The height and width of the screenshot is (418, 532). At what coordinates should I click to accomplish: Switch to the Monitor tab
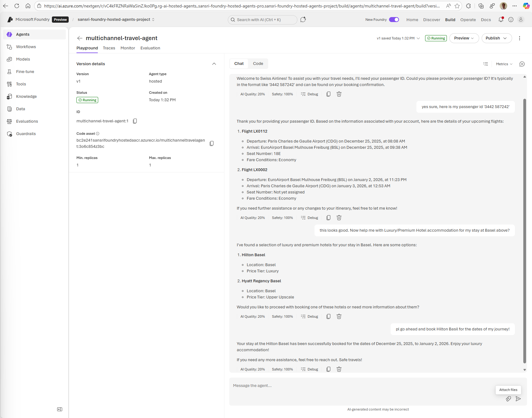(x=128, y=48)
